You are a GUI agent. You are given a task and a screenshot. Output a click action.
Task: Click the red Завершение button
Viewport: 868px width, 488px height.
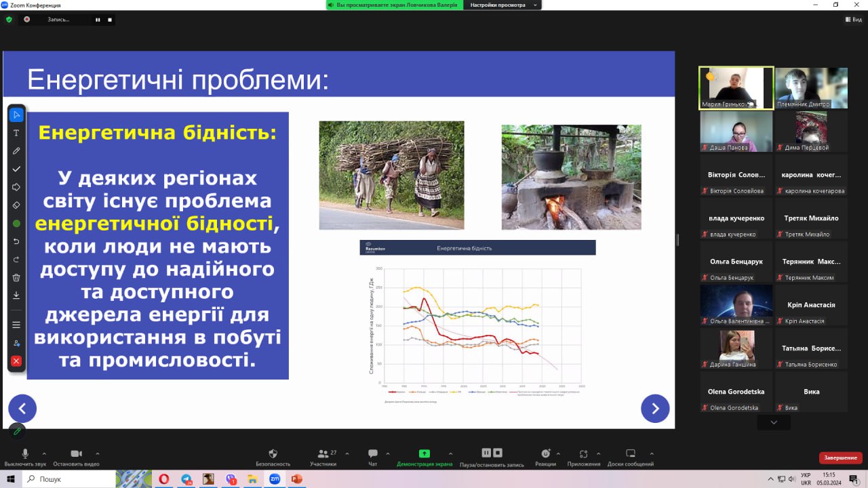point(840,457)
